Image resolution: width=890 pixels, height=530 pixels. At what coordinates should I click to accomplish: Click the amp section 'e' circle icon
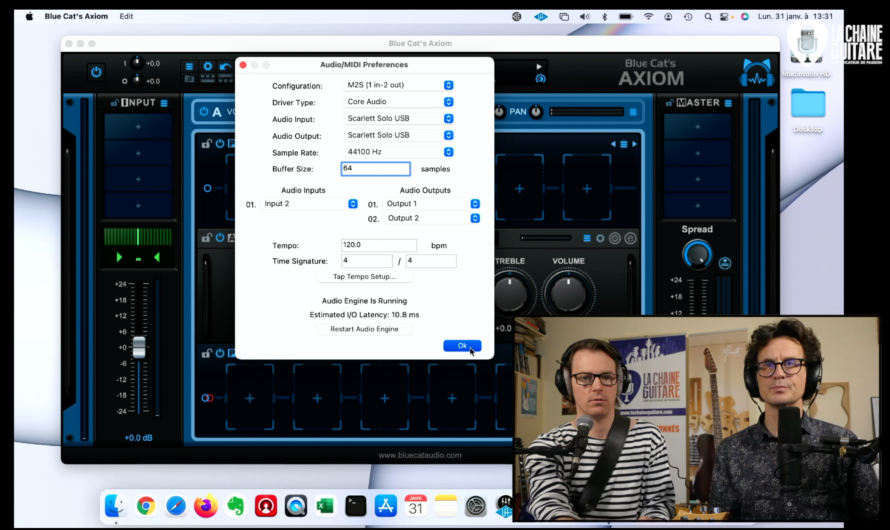(630, 238)
